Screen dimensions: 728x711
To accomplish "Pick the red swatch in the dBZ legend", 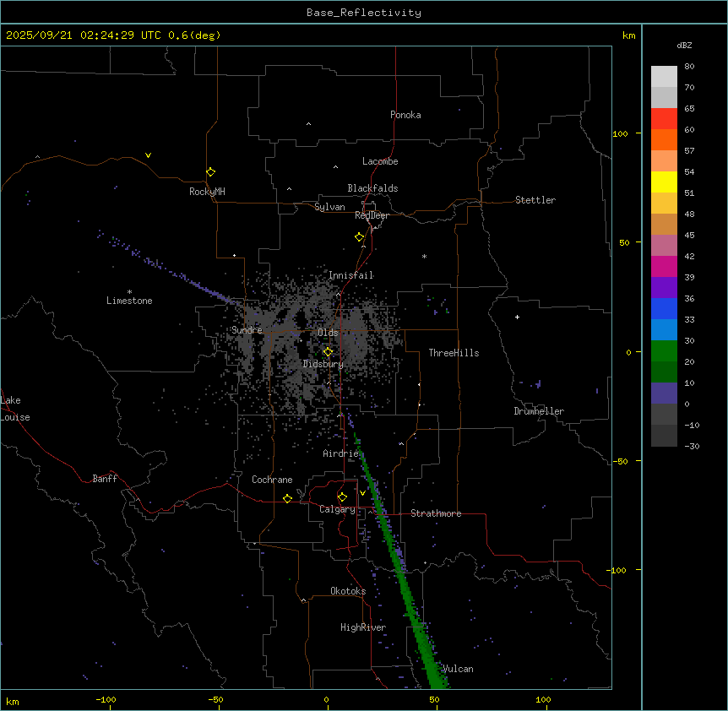I will (x=664, y=118).
